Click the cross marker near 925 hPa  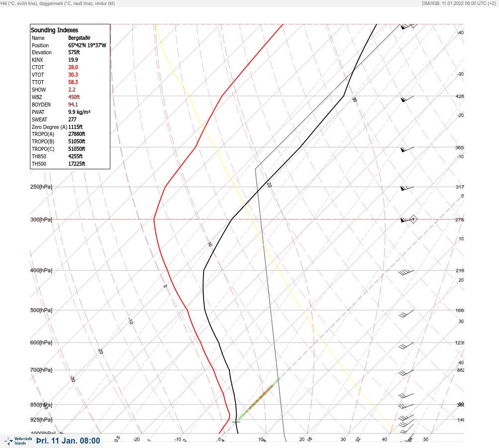click(236, 422)
